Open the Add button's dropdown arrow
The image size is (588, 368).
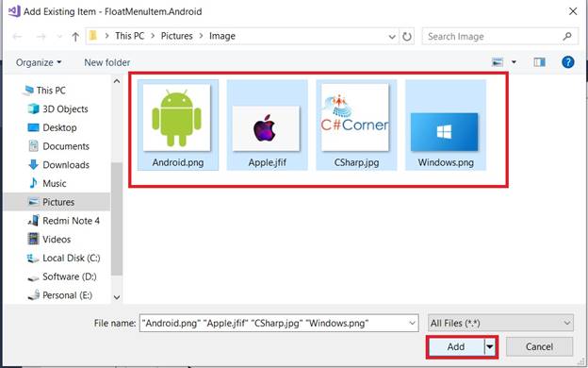point(490,346)
